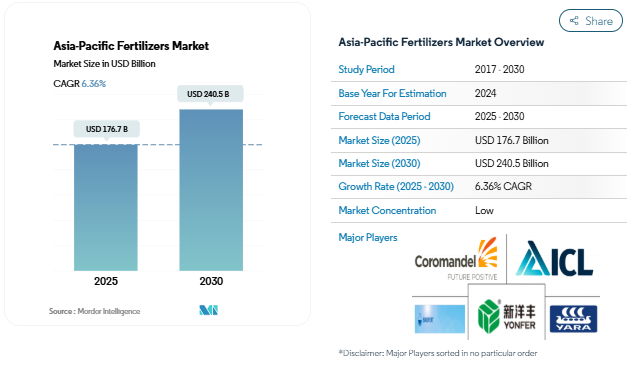Click the share icon inside Share button
The image size is (627, 367).
574,20
